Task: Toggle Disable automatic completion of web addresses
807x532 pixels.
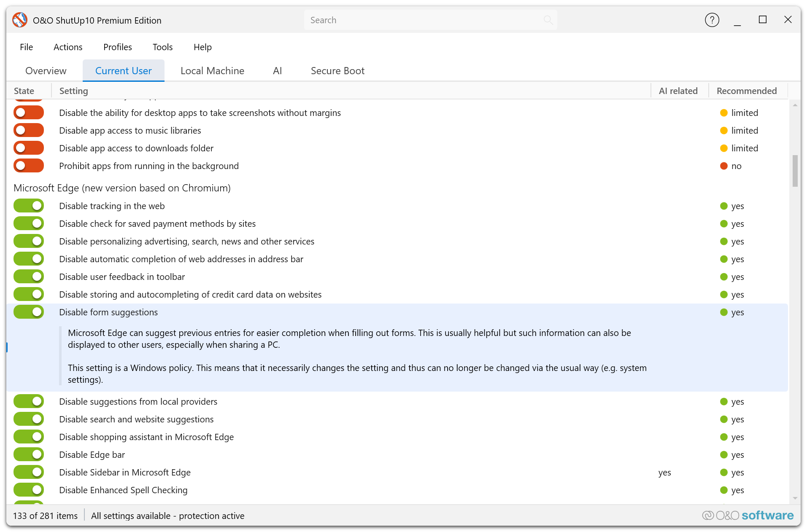Action: coord(29,259)
